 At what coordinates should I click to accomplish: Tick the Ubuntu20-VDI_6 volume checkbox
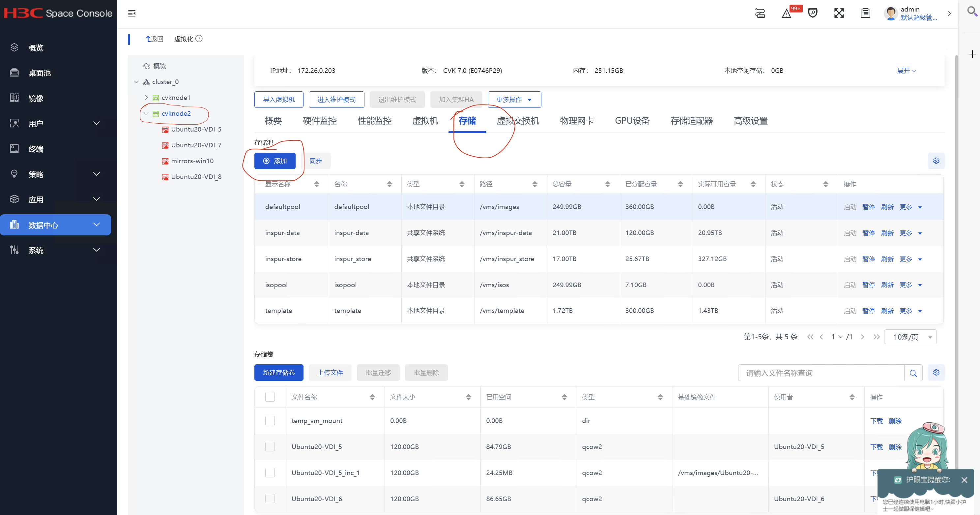(x=270, y=499)
